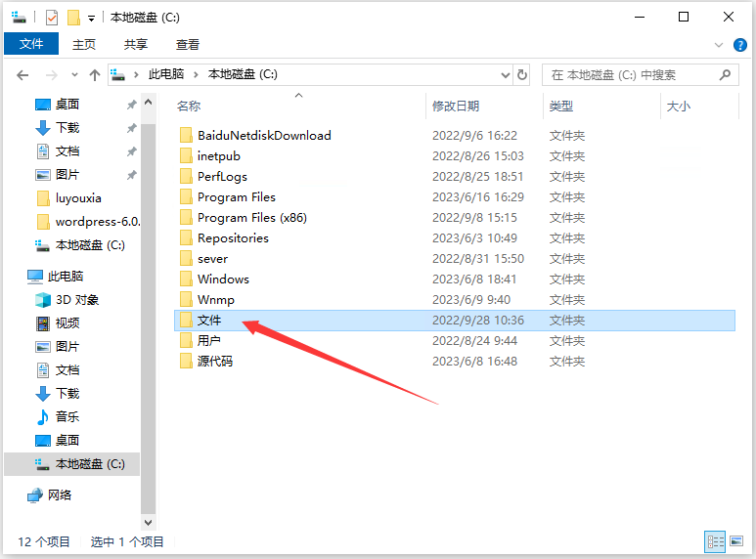Select the sever folder icon
Screen dimensions: 756x559
pyautogui.click(x=186, y=258)
